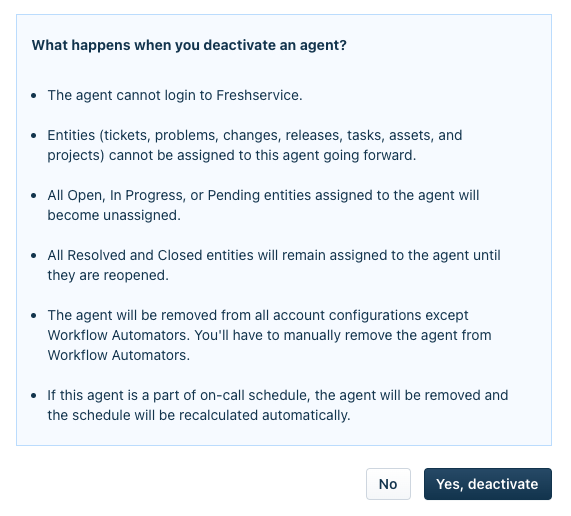Viewport: 571px width, 516px height.
Task: Click the line 'All Open, In Progress, or Pending'
Action: (x=263, y=195)
